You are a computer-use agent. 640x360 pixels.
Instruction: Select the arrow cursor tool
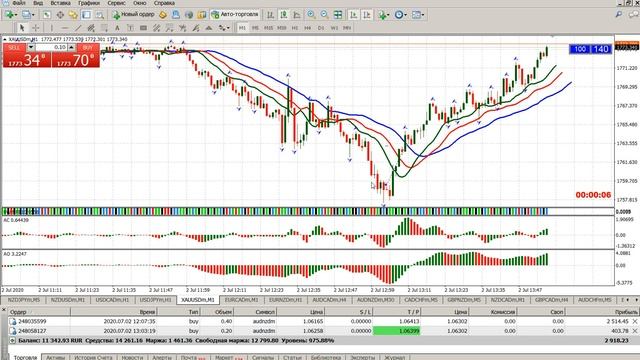(x=22, y=28)
